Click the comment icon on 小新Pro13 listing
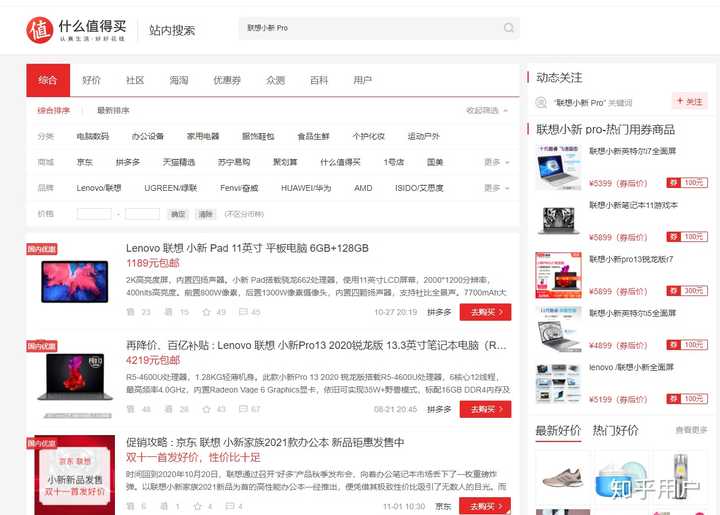The height and width of the screenshot is (515, 720). tap(243, 409)
